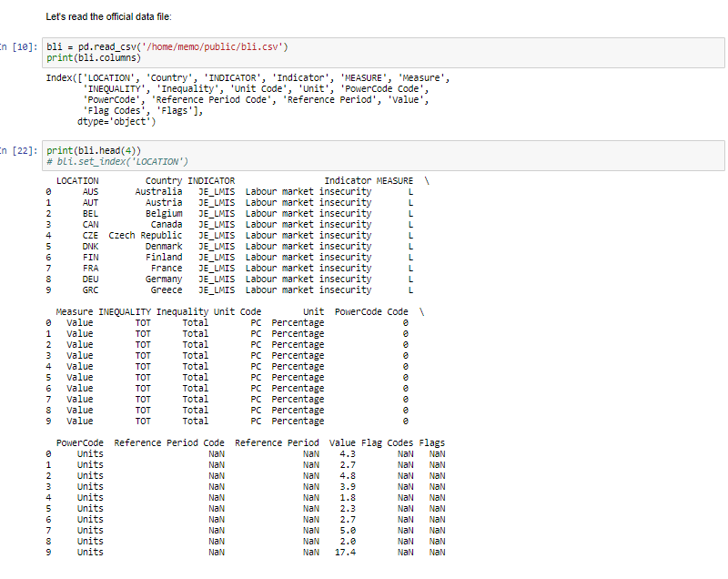Click the 'DNK' location code
Viewport: 728px width, 579px height.
(x=90, y=246)
